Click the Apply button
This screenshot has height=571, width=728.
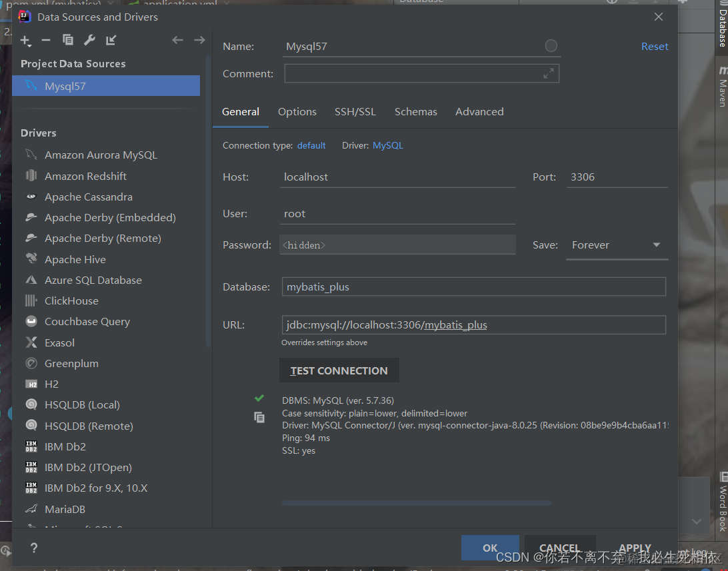point(635,548)
